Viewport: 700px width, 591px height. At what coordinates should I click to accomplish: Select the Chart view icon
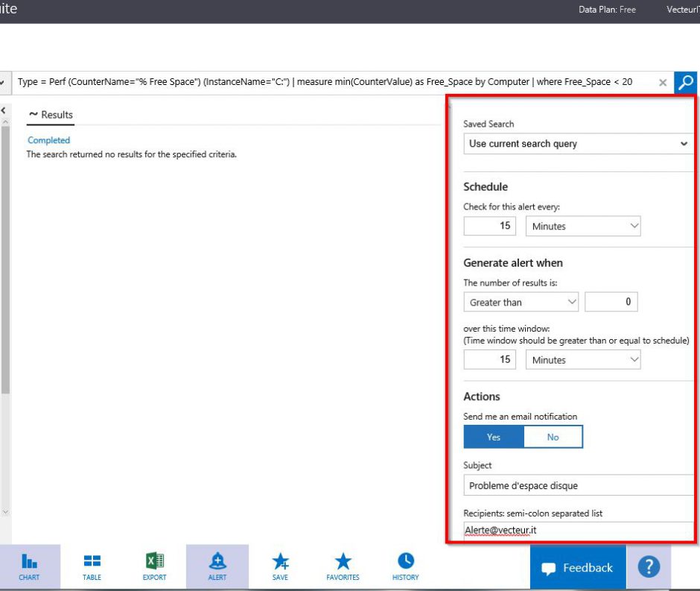(29, 566)
